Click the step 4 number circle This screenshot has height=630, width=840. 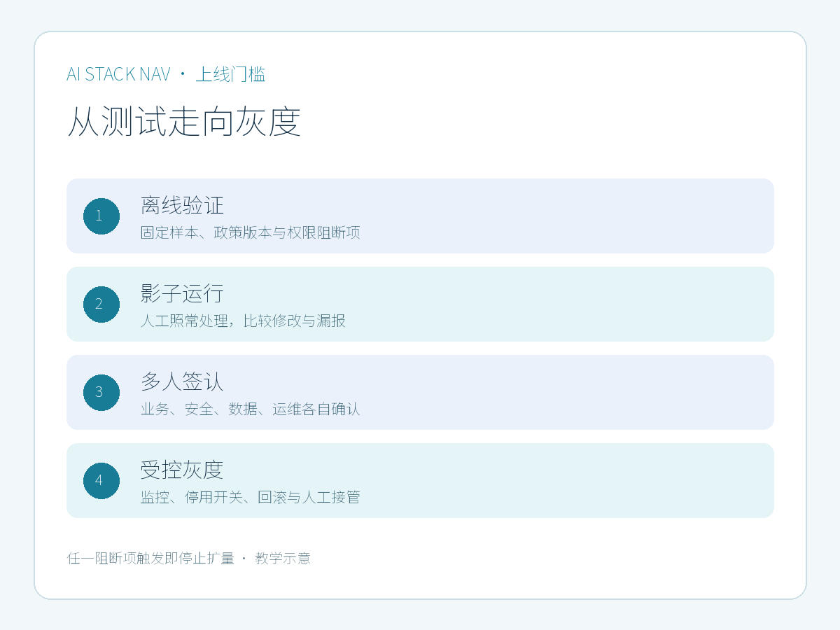(x=101, y=480)
